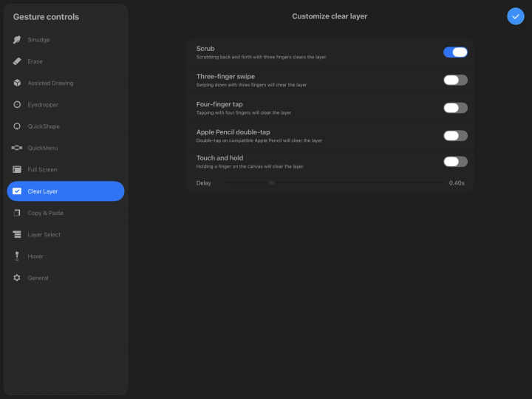Click the Customize clear layer title
532x399 pixels.
pos(330,16)
